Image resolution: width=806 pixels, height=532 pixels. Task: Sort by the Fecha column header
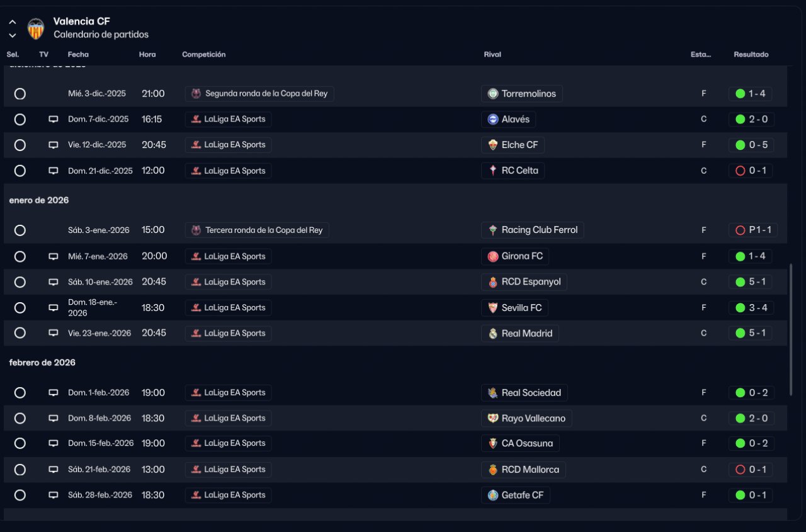[x=78, y=55]
